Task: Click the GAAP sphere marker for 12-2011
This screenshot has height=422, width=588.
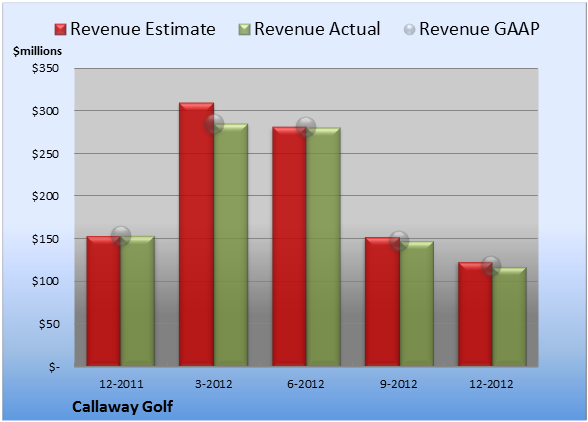Action: 121,236
